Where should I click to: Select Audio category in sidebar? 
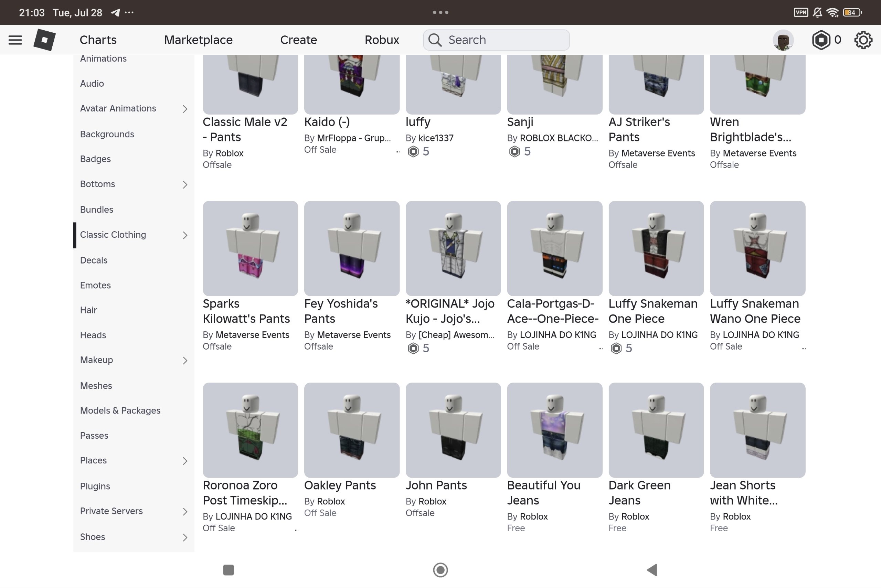92,83
